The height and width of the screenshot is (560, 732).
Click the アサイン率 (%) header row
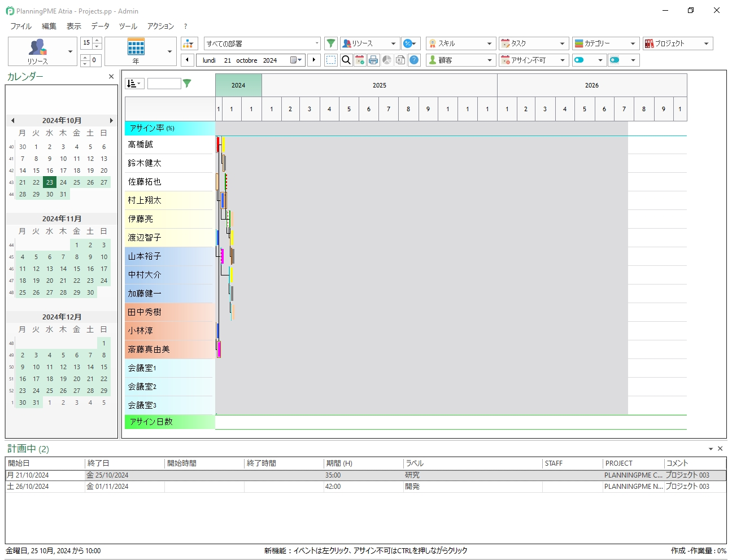(169, 128)
